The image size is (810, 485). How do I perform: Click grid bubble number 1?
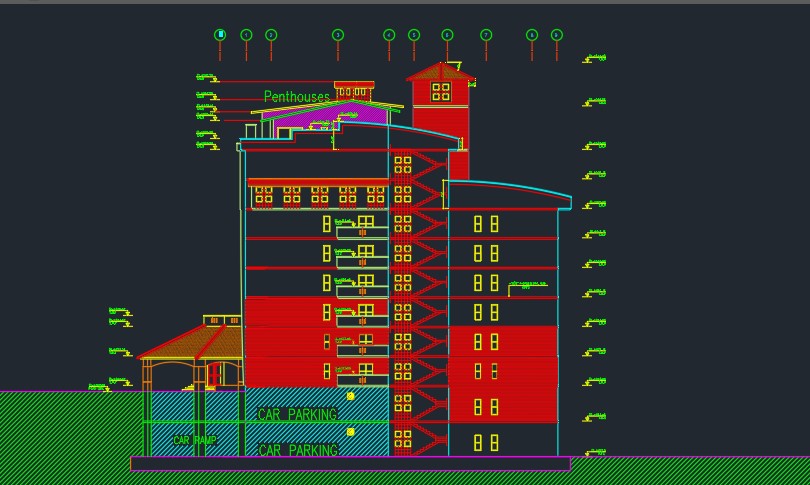(x=246, y=35)
